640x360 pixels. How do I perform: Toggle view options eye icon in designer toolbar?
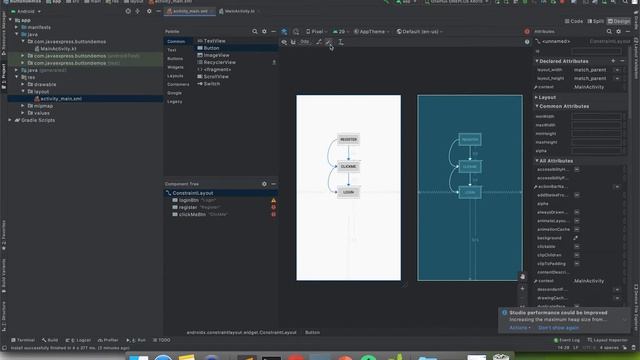tap(284, 42)
